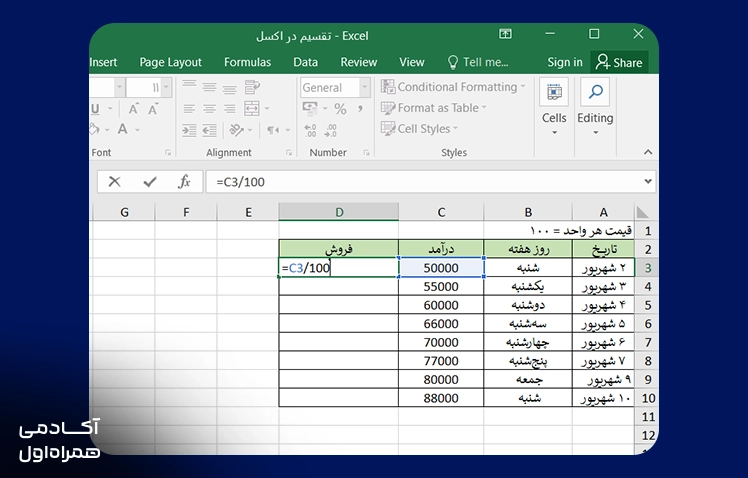Click the first indent icon in Alignment
Screen dimensions: 748x478
pos(189,130)
